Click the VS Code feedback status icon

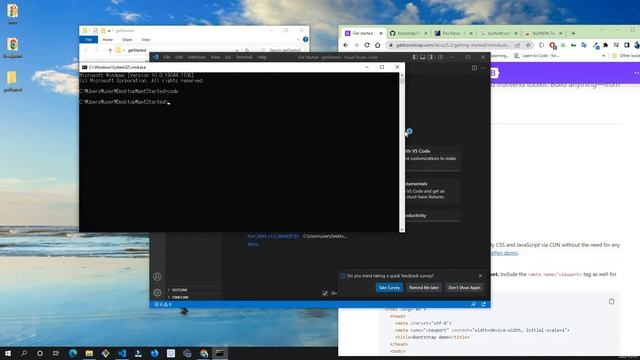click(x=473, y=304)
